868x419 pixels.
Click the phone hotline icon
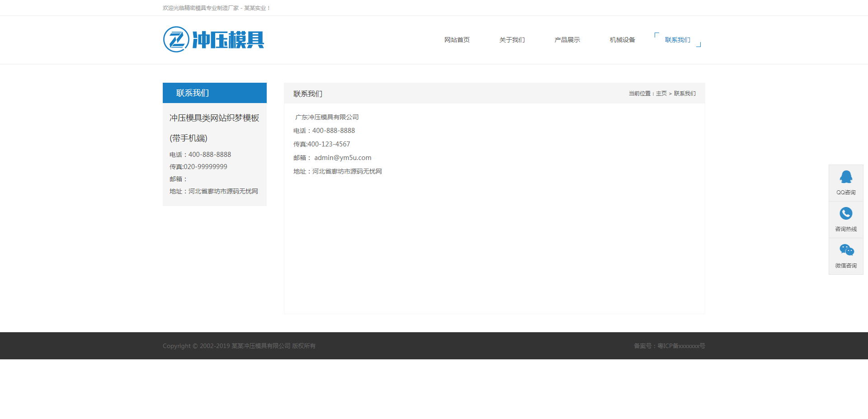pyautogui.click(x=846, y=213)
